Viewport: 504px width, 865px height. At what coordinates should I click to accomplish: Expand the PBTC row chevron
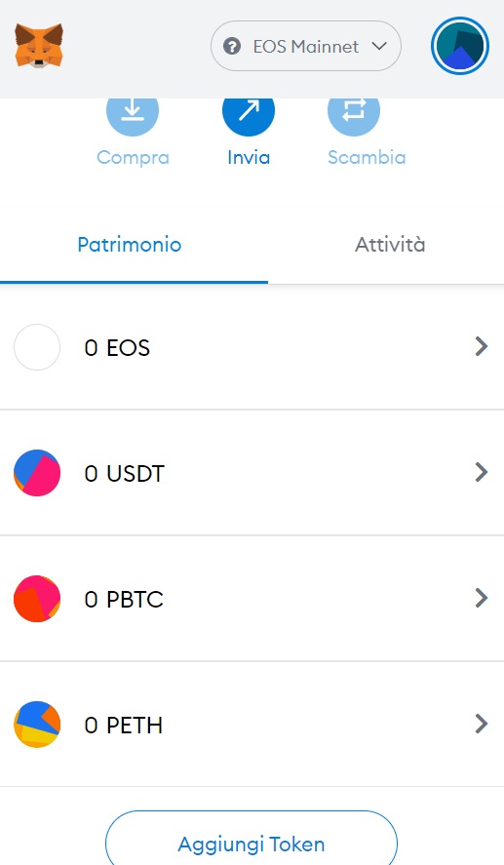pyautogui.click(x=482, y=598)
